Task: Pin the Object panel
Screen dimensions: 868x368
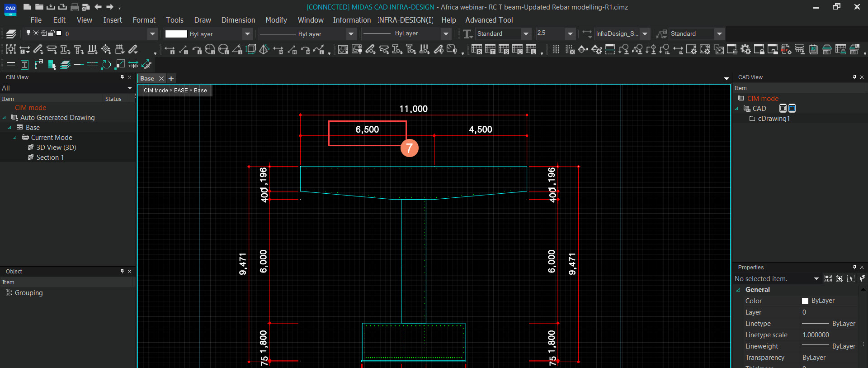Action: point(122,271)
